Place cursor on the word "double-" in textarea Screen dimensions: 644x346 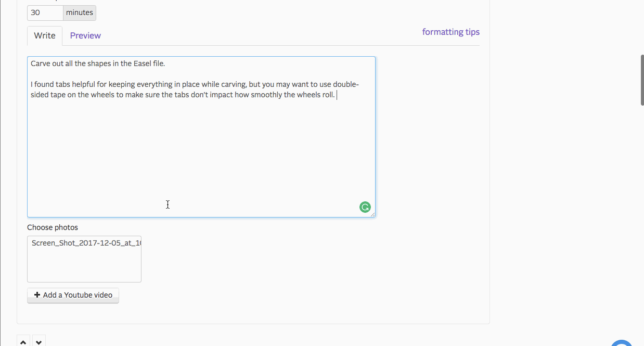point(346,85)
